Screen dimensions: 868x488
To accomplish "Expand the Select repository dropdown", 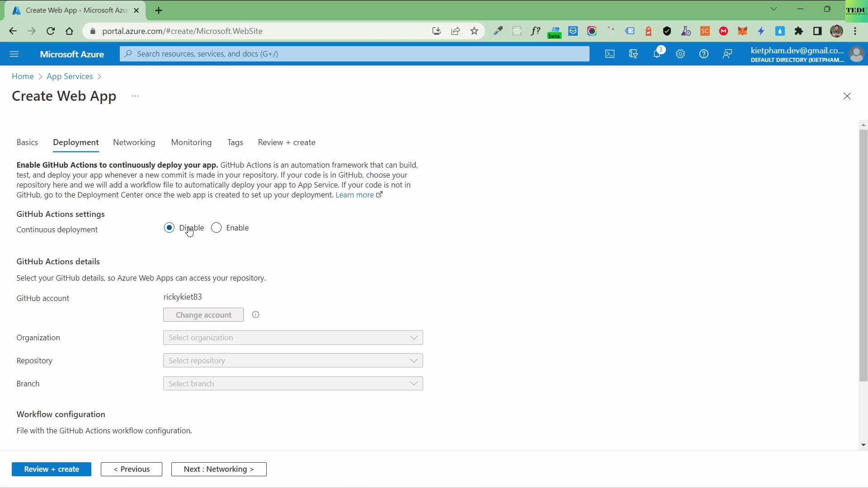I will point(293,361).
